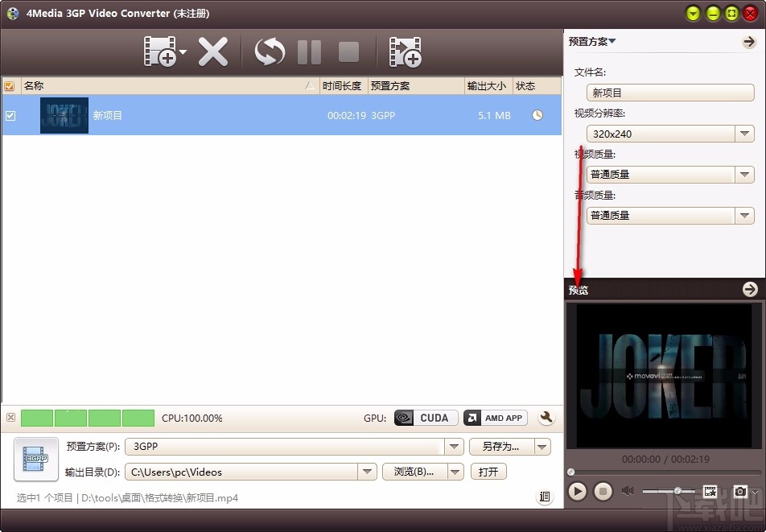Screen dimensions: 766x532
Task: Start conversion with the convert arrows icon
Action: 269,50
